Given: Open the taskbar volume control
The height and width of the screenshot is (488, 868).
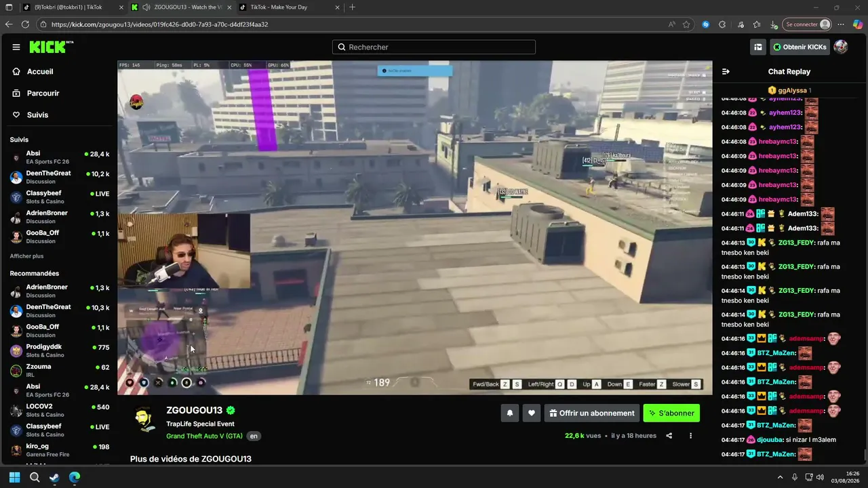Looking at the screenshot, I should point(820,477).
